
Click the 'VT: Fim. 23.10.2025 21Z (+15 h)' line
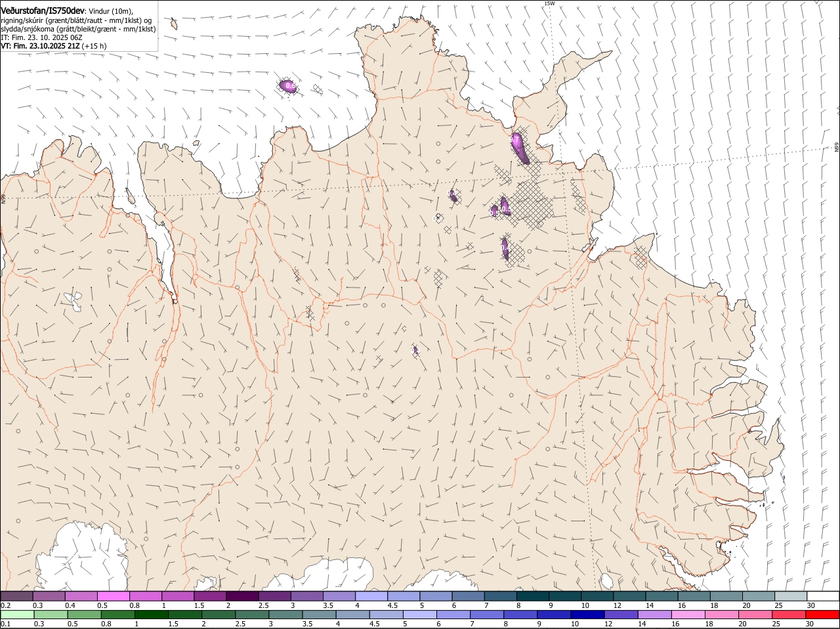click(53, 47)
